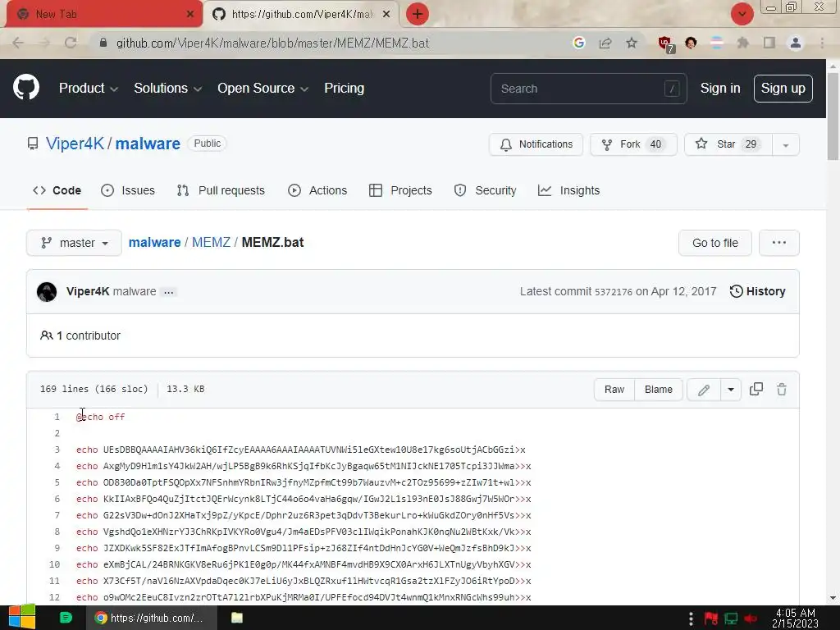The image size is (840, 630).
Task: Star the repository
Action: pos(728,144)
